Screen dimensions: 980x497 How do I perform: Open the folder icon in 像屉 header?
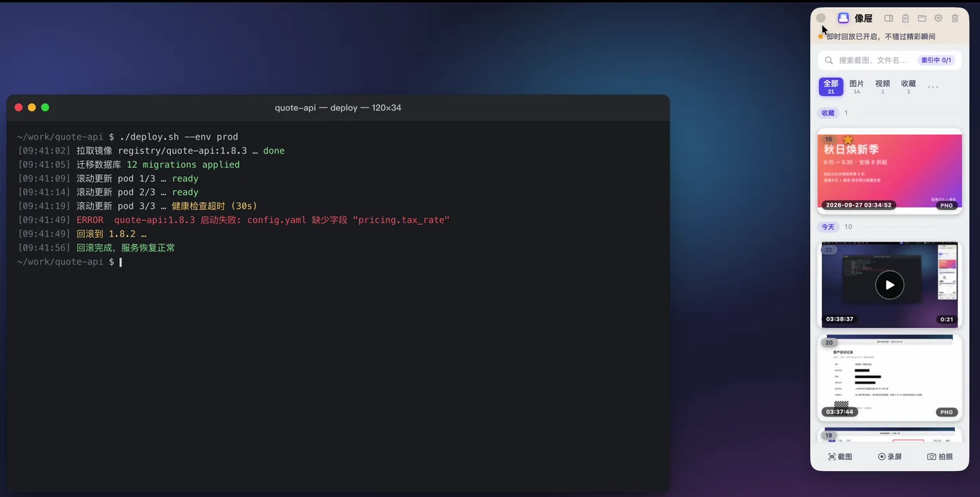(922, 18)
